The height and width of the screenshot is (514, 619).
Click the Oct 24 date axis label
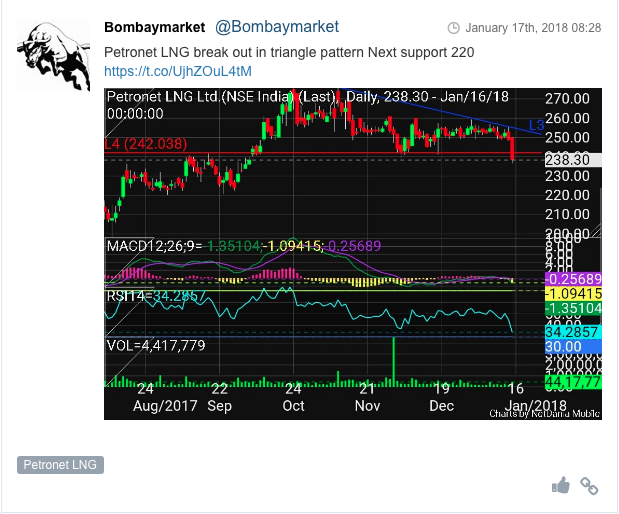coord(293,397)
